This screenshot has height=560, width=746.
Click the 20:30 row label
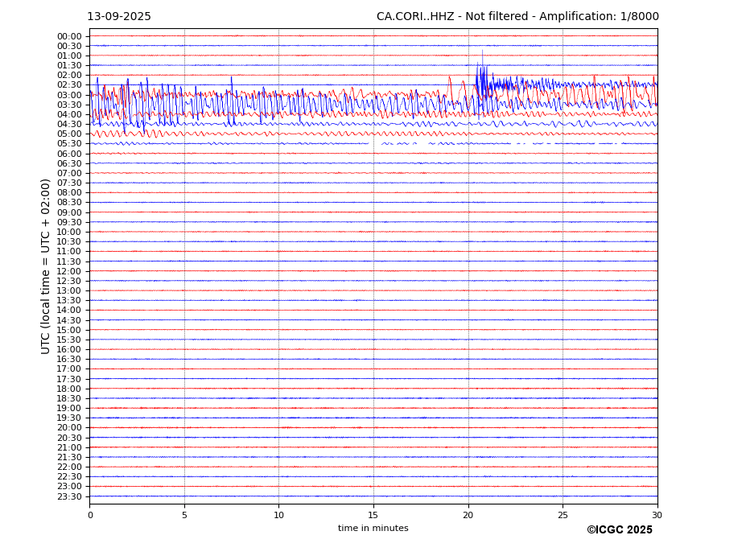[x=69, y=439]
